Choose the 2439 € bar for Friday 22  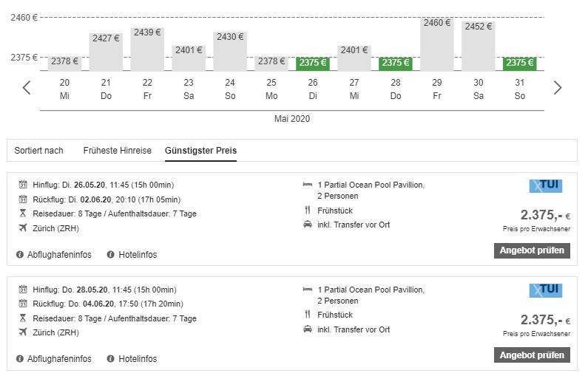click(x=147, y=49)
